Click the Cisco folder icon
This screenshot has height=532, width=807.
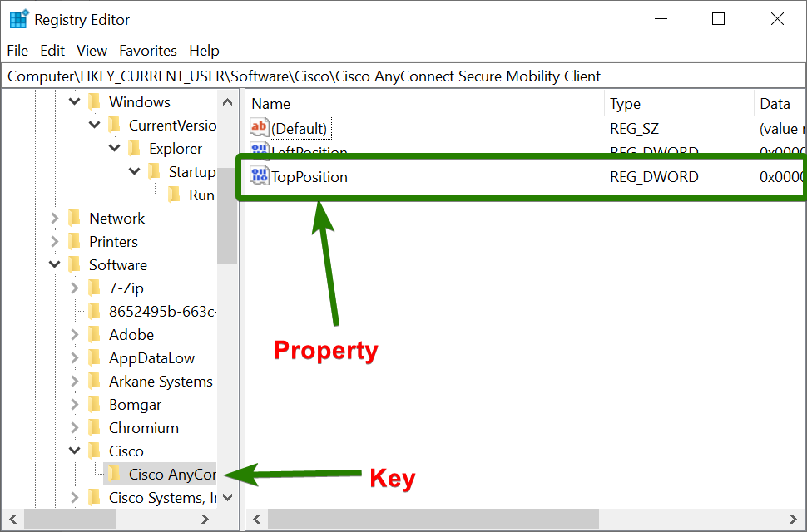pos(94,451)
